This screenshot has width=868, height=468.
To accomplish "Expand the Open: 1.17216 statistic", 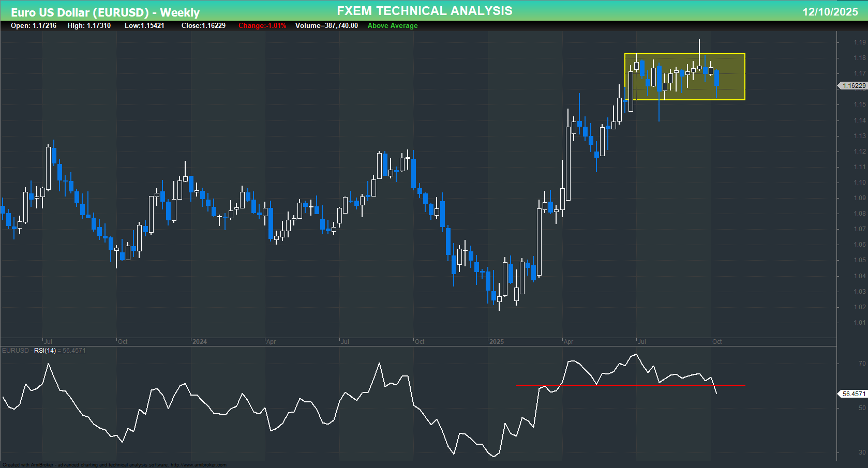I will tap(34, 25).
